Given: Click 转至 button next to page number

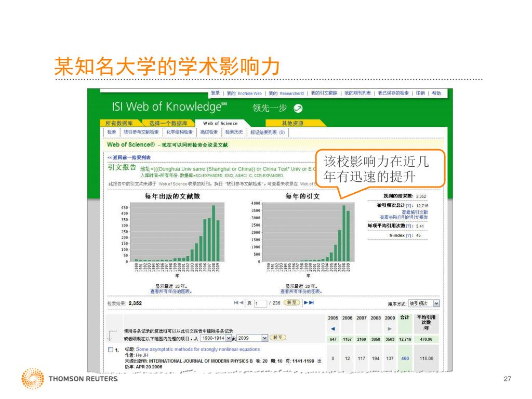Looking at the screenshot, I should (291, 303).
